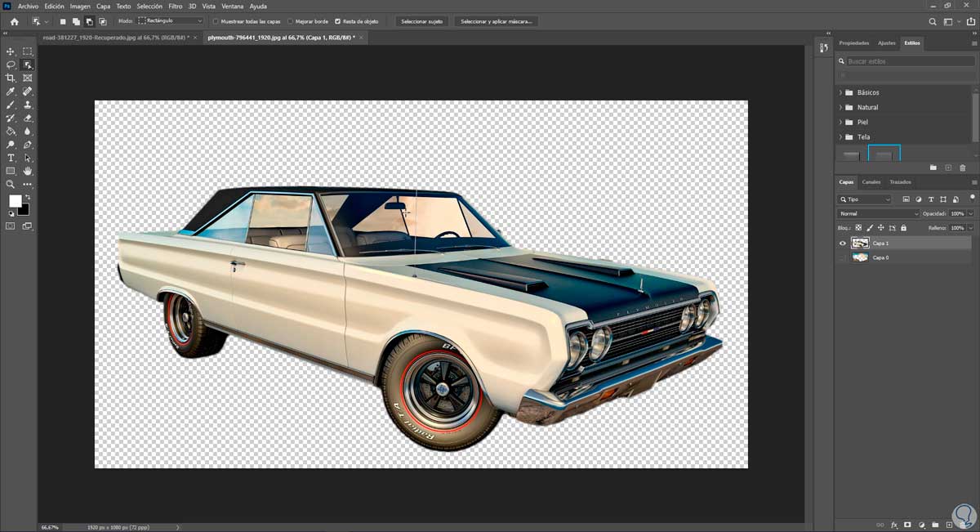Viewport: 980px width, 532px height.
Task: Select the Hand tool
Action: (28, 171)
